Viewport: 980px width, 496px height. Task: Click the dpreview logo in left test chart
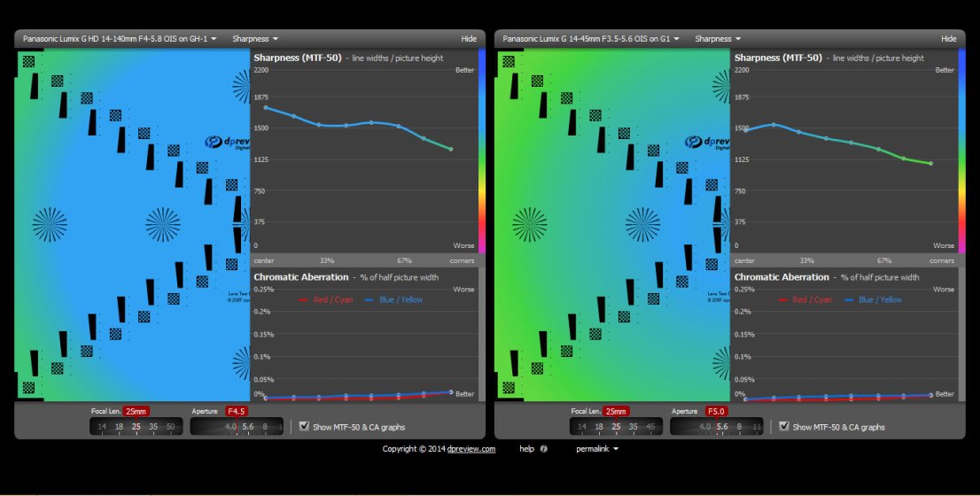pyautogui.click(x=227, y=143)
